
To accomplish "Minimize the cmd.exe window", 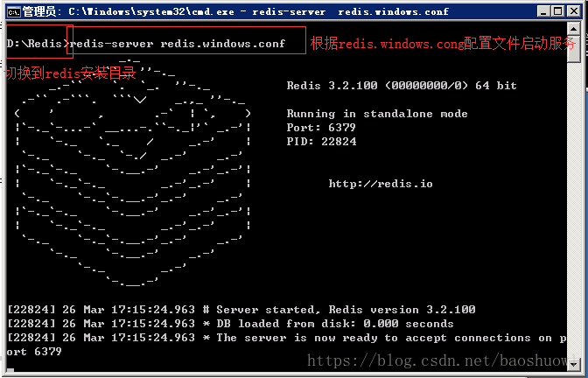I will [543, 11].
